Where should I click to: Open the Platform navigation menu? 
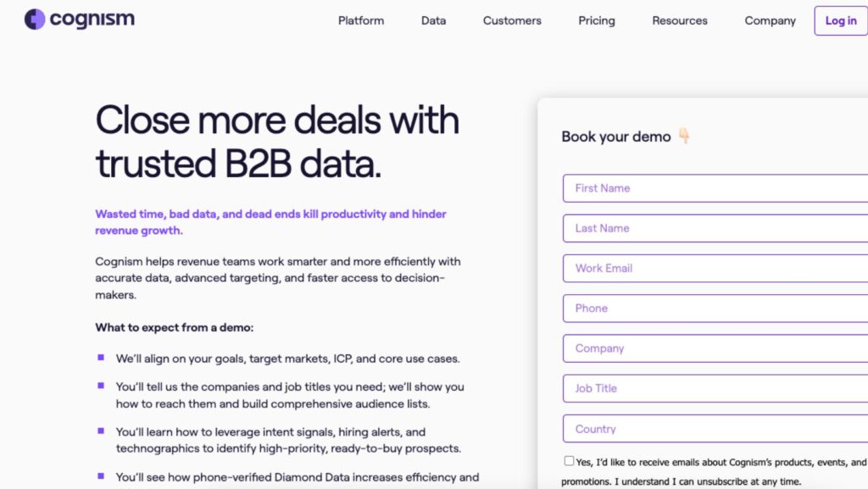click(361, 20)
